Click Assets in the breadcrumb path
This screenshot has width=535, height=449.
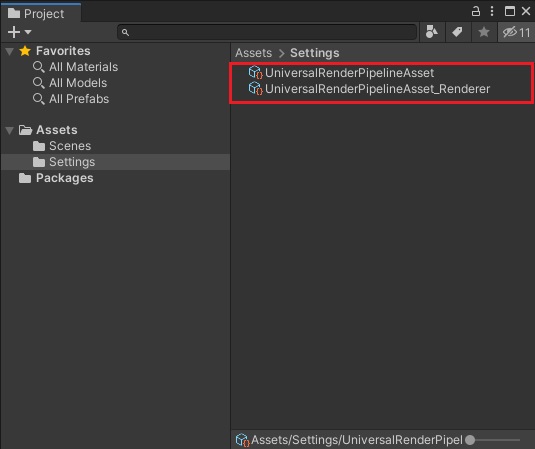(x=254, y=53)
